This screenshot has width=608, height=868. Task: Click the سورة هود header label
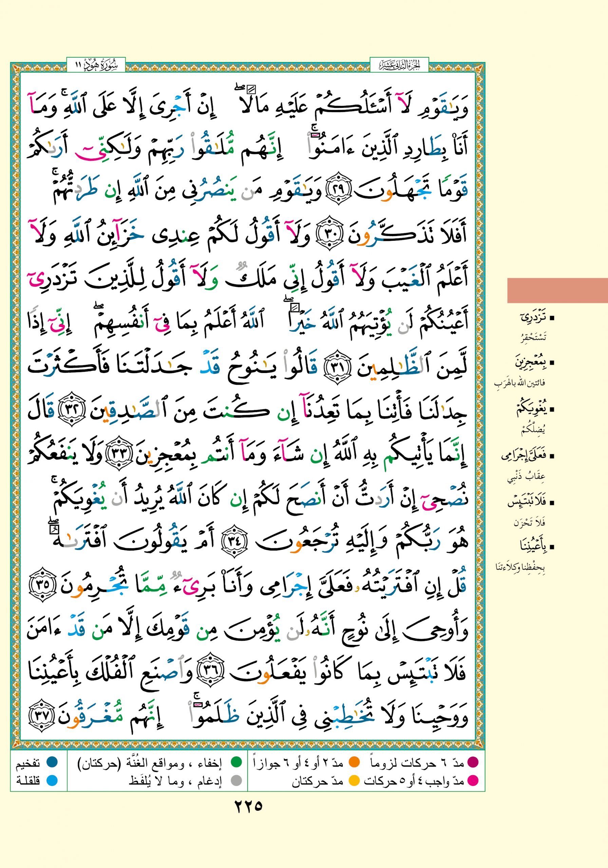(96, 65)
